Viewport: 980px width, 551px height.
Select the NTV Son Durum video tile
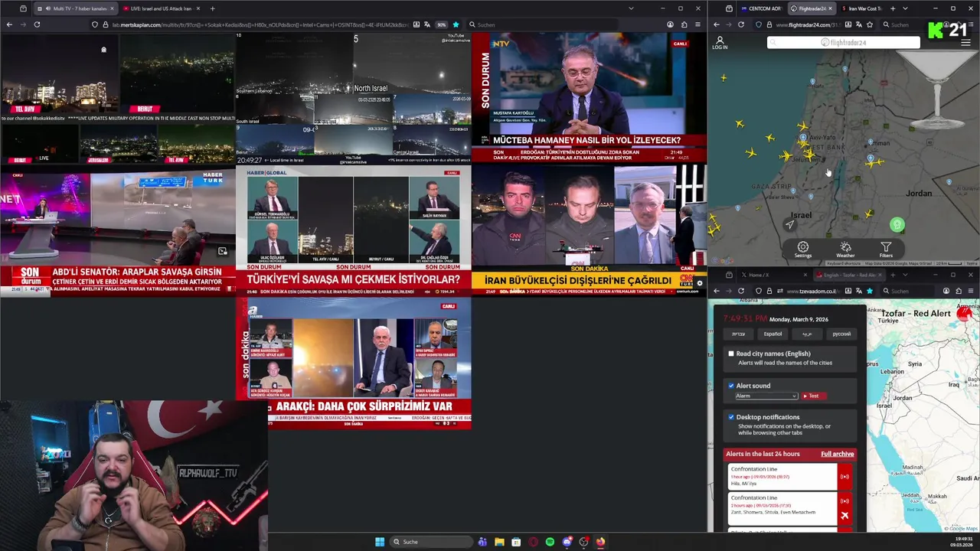coord(589,98)
